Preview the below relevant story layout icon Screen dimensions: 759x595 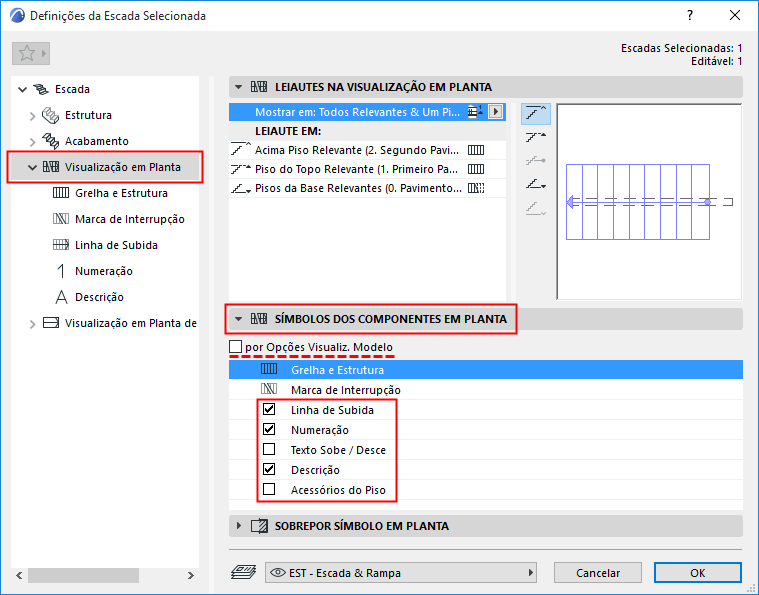click(x=536, y=209)
